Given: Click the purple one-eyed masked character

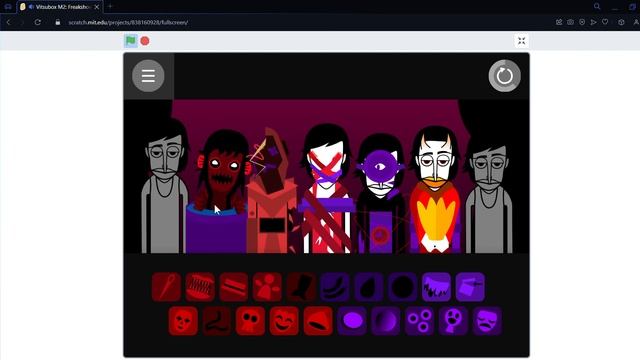Looking at the screenshot, I should point(381,194).
